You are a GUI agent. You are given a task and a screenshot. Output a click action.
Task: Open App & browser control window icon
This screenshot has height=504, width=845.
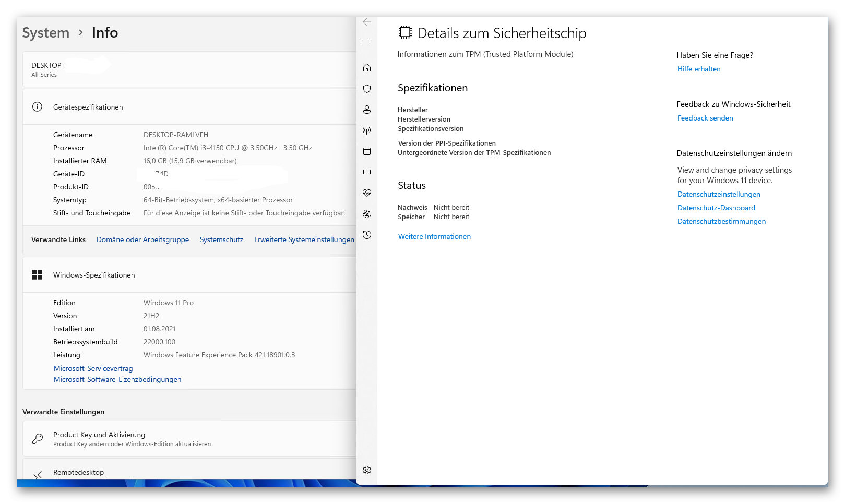[367, 151]
